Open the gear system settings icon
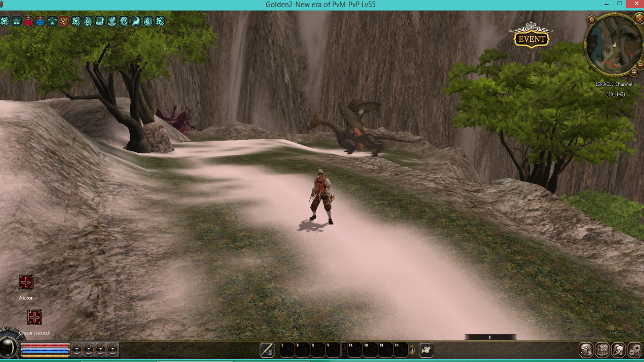This screenshot has height=362, width=644. point(635,350)
